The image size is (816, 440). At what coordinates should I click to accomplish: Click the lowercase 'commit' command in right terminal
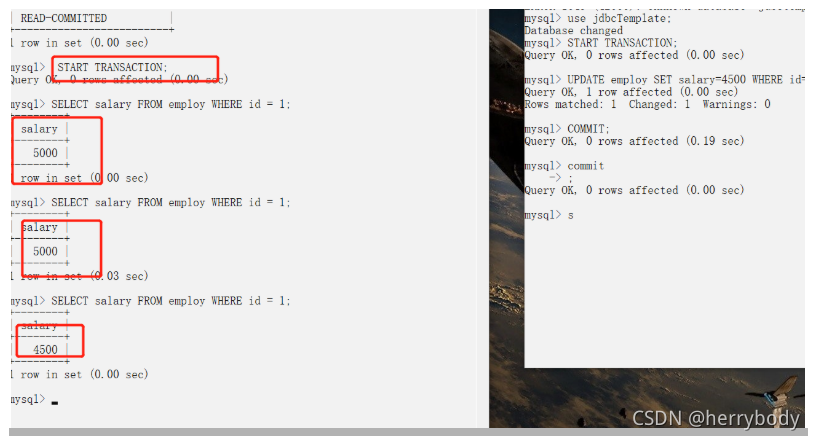click(x=585, y=166)
